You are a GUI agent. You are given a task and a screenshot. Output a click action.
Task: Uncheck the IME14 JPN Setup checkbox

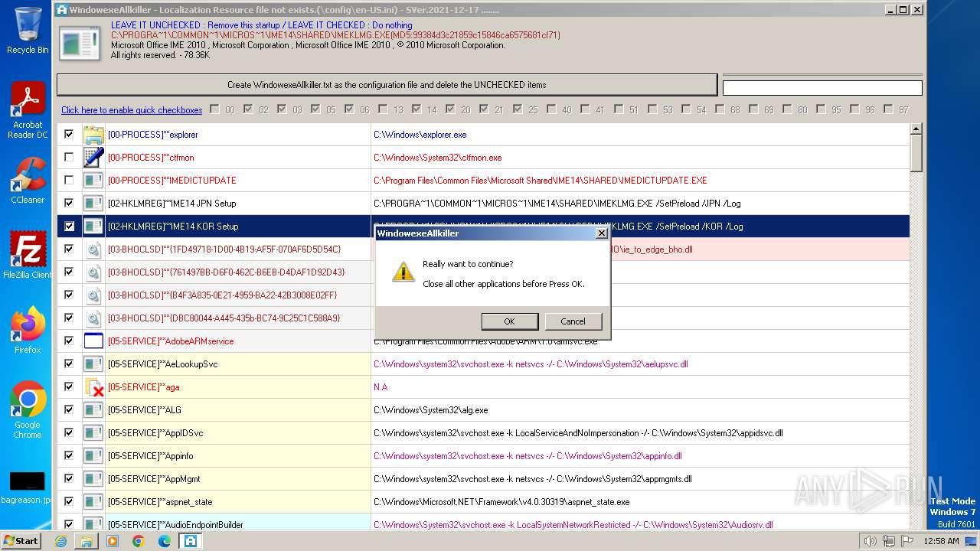69,203
